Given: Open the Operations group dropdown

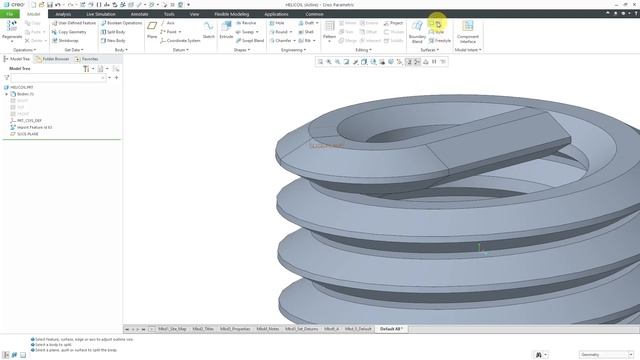Looking at the screenshot, I should tap(24, 50).
